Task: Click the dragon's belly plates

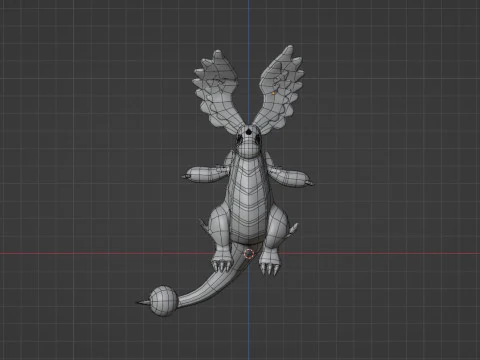Action: 248,201
